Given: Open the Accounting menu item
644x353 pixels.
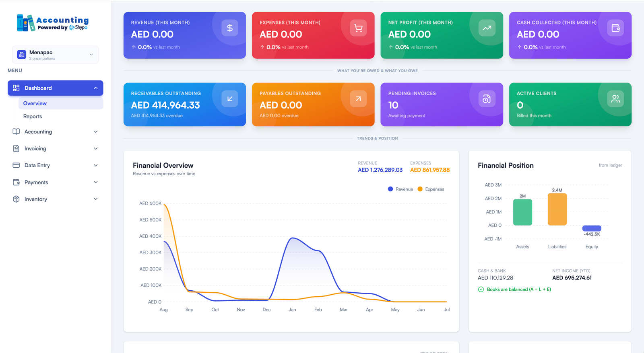Looking at the screenshot, I should click(56, 131).
